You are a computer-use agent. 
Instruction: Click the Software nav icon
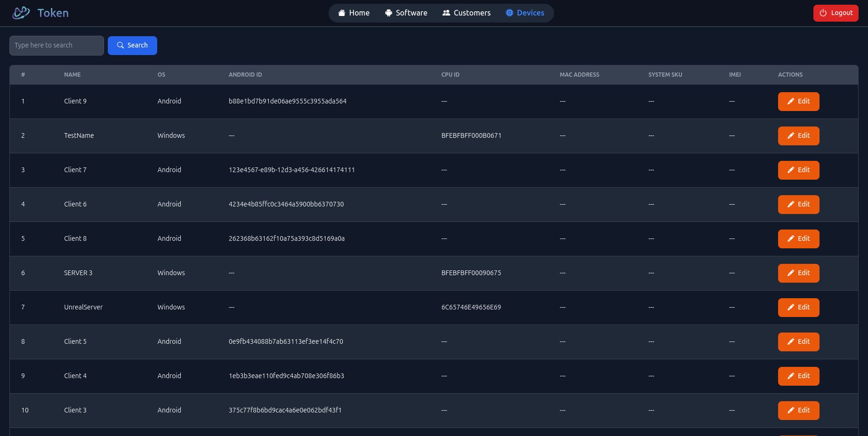click(x=388, y=13)
